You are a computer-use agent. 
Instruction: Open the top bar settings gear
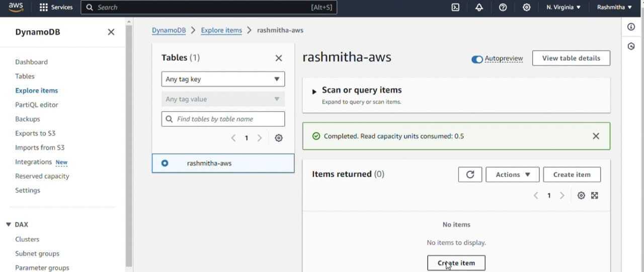tap(526, 7)
